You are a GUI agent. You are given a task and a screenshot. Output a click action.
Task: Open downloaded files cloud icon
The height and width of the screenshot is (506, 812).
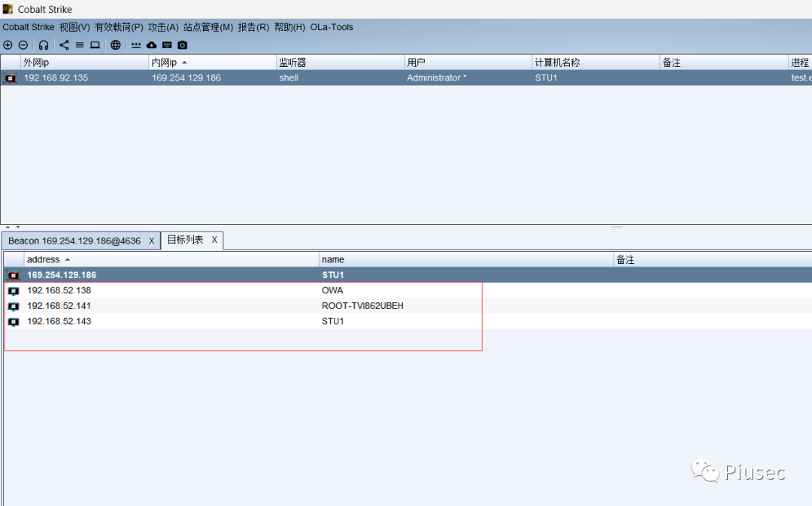click(152, 45)
